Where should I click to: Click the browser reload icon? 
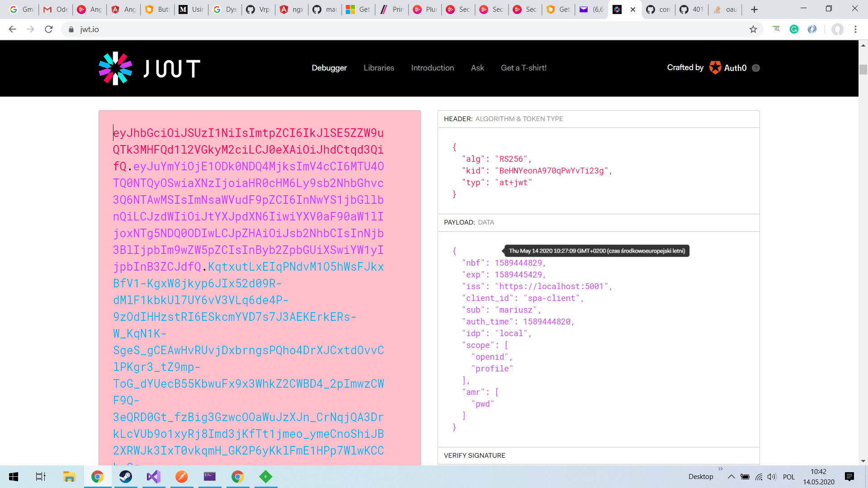click(x=49, y=29)
